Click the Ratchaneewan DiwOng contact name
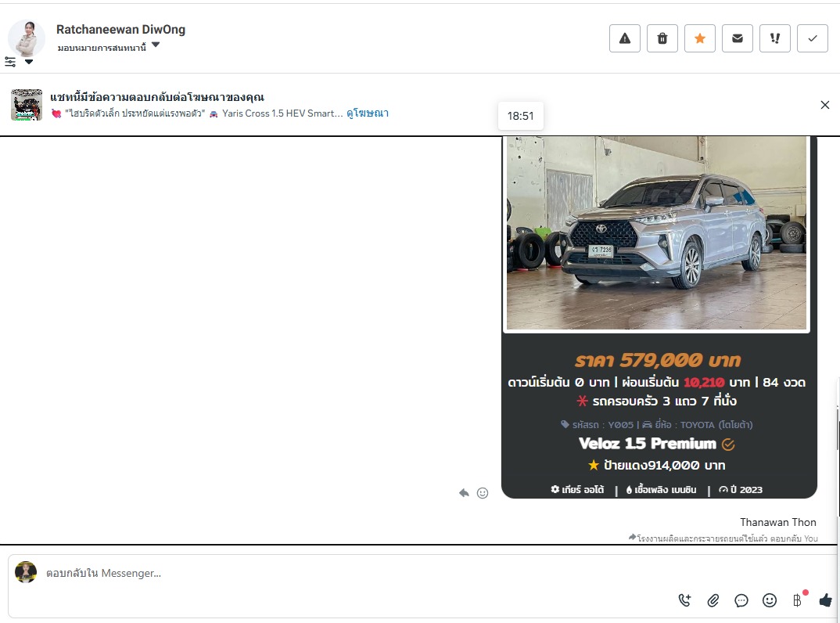The height and width of the screenshot is (623, 840). (x=120, y=30)
